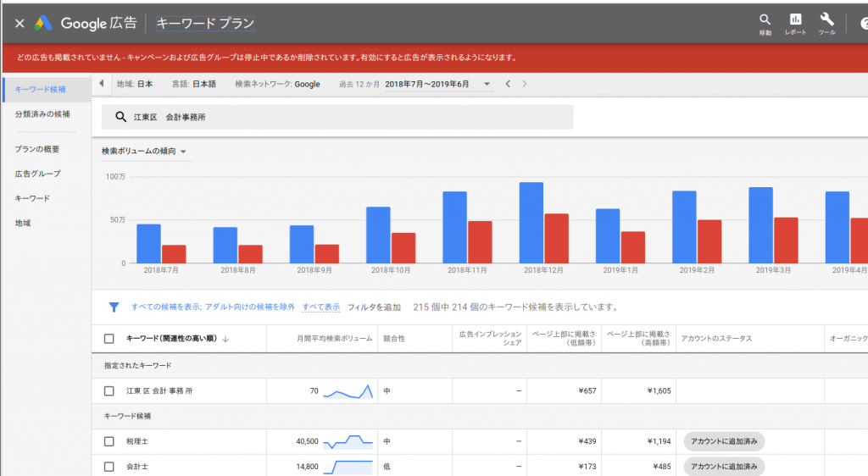Click the Google Ads logo icon
Screen dimensions: 868x476
click(x=43, y=23)
